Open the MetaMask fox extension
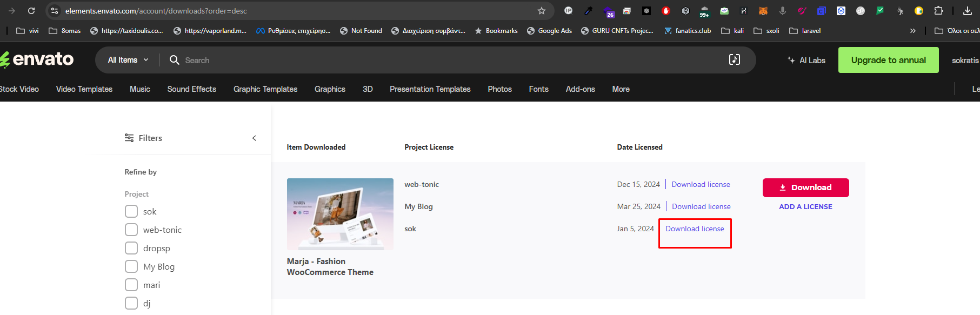Screen dimensions: 980x315 coord(763,11)
